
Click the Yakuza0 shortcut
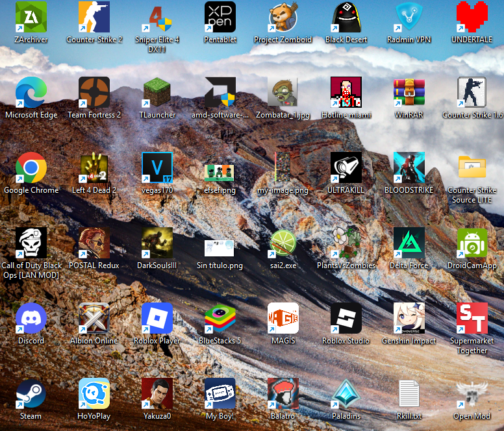157,393
